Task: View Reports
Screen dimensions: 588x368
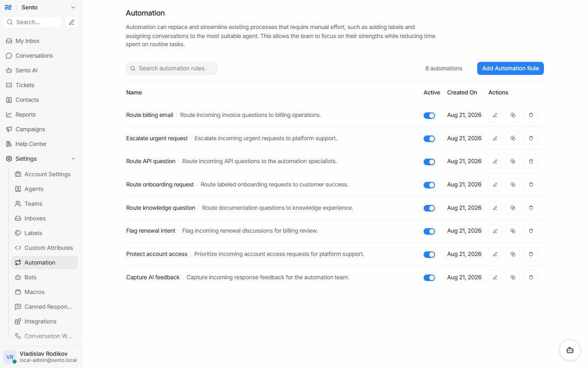Action: pos(41,114)
